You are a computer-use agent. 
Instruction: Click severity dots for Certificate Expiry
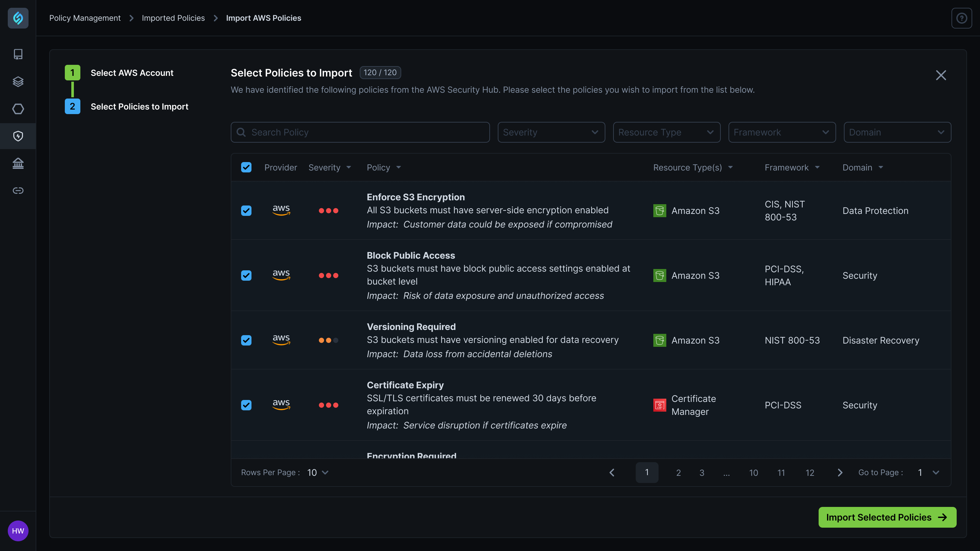328,405
